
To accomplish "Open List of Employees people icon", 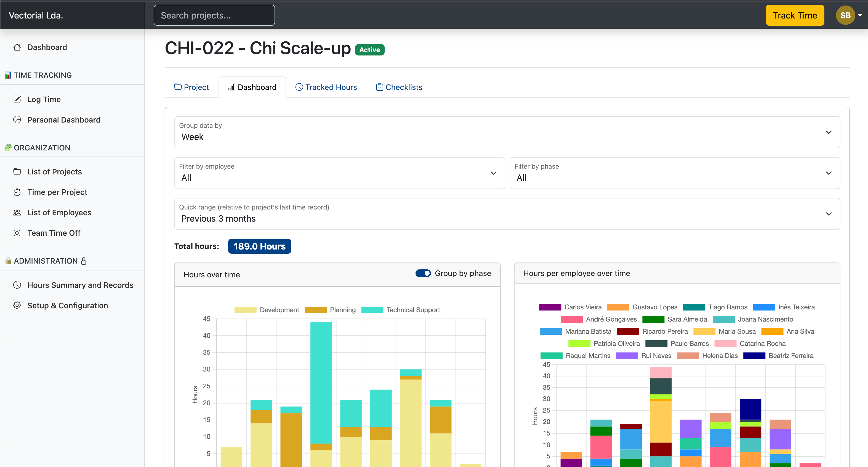I will (x=18, y=213).
